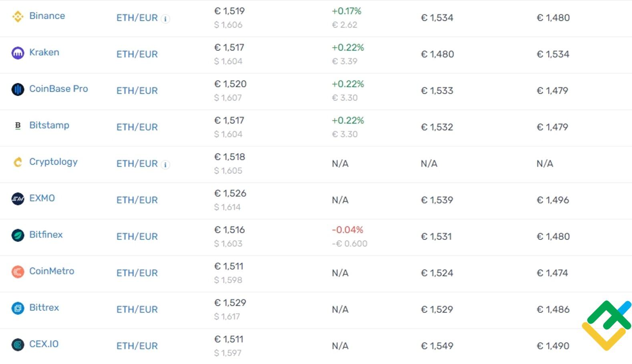The width and height of the screenshot is (632, 364).
Task: Open the CEX.IO exchange link
Action: (x=44, y=344)
